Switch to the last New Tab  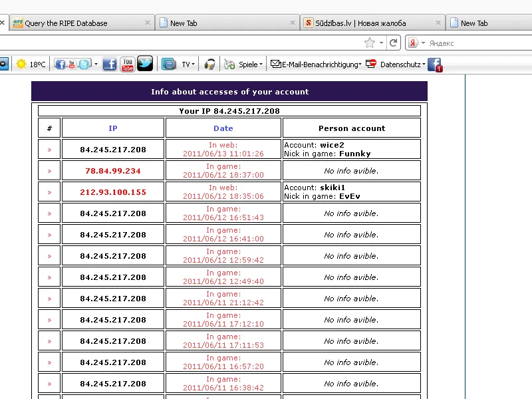[489, 23]
